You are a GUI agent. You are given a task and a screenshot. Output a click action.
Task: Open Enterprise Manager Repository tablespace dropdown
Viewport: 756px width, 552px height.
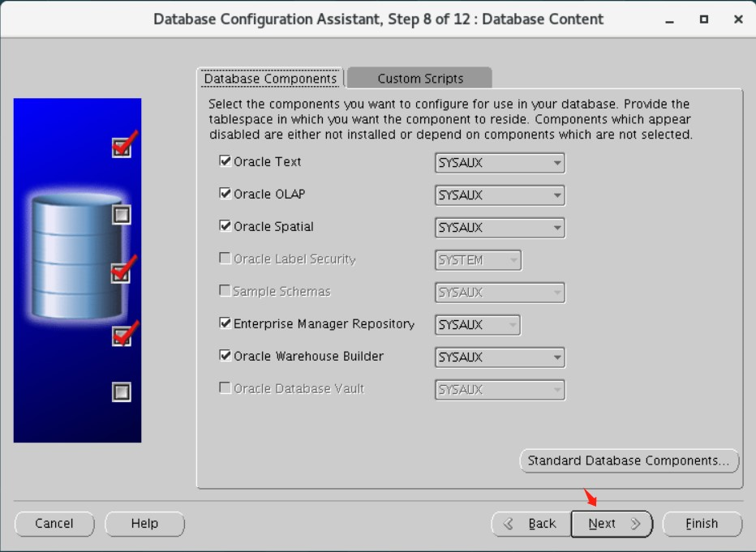478,325
